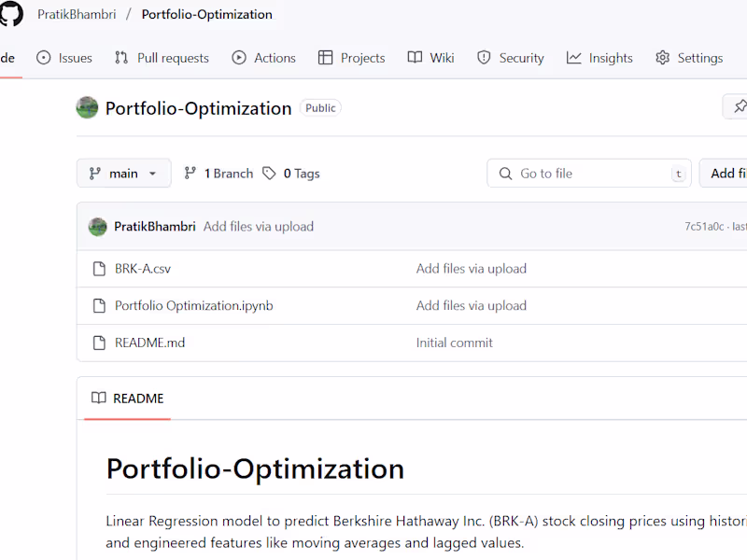
Task: Open the Issues tab
Action: [x=64, y=58]
